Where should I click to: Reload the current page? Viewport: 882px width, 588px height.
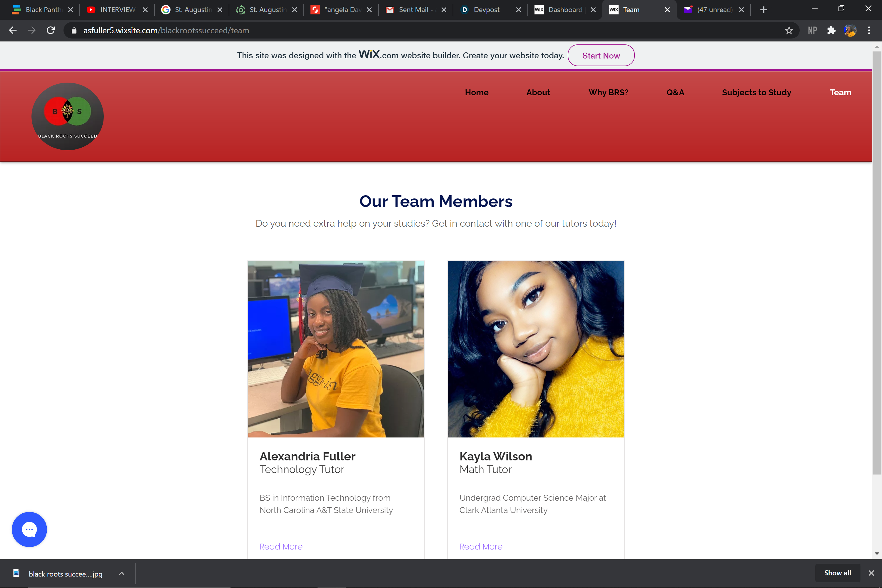coord(51,30)
